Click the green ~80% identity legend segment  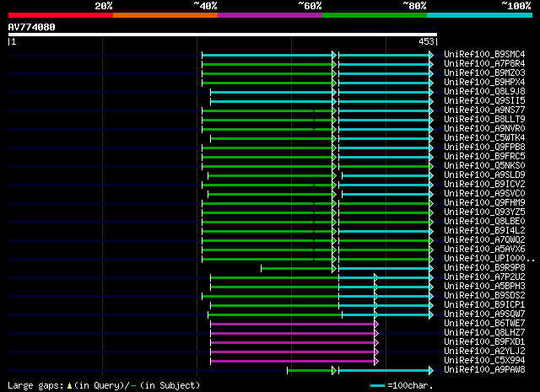(375, 15)
